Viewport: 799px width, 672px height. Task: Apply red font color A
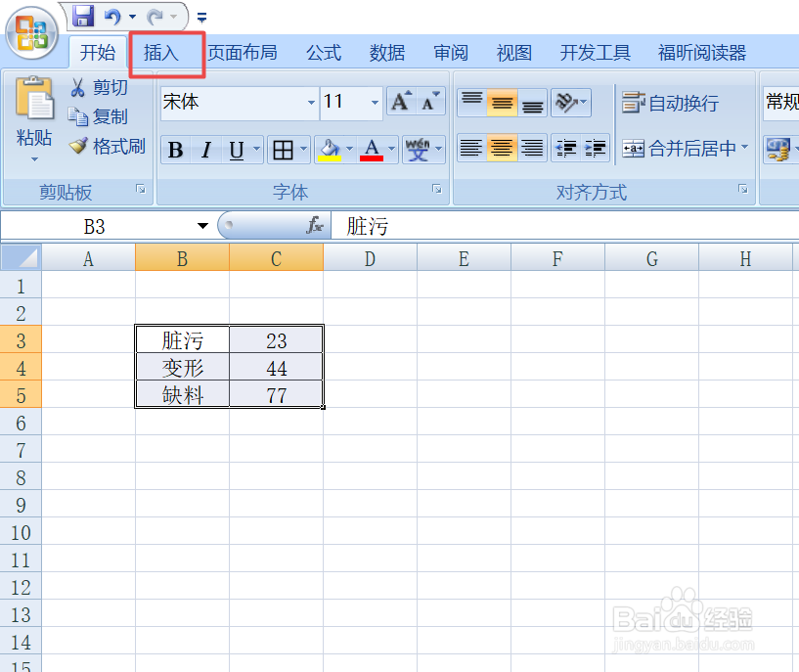click(x=372, y=150)
